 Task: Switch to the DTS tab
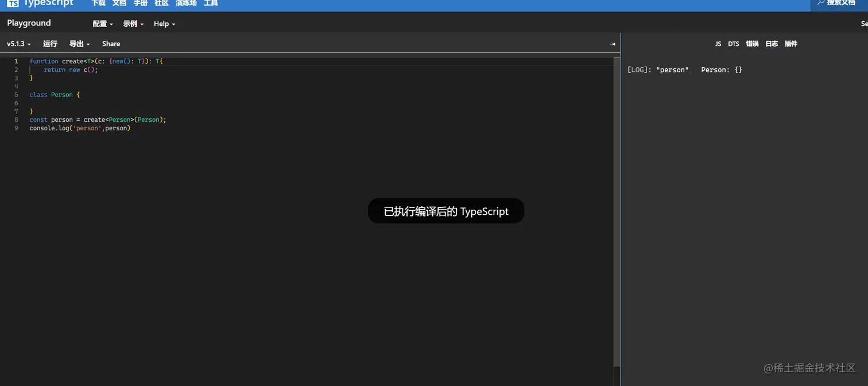pos(734,44)
